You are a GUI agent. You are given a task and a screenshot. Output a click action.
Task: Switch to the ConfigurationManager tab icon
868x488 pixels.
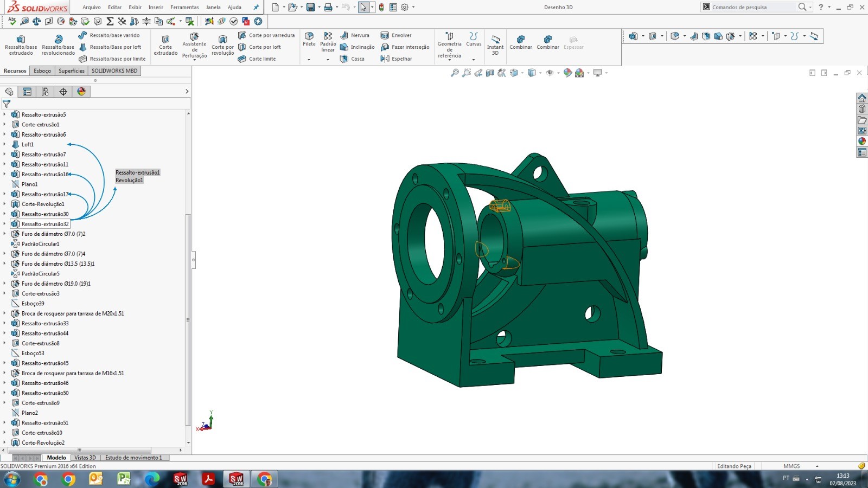point(45,92)
